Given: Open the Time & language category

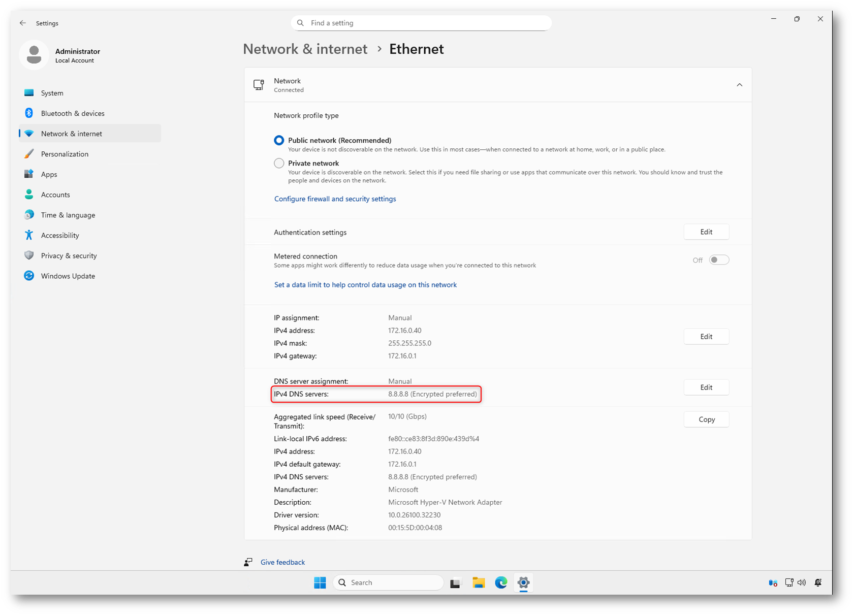Looking at the screenshot, I should point(68,215).
